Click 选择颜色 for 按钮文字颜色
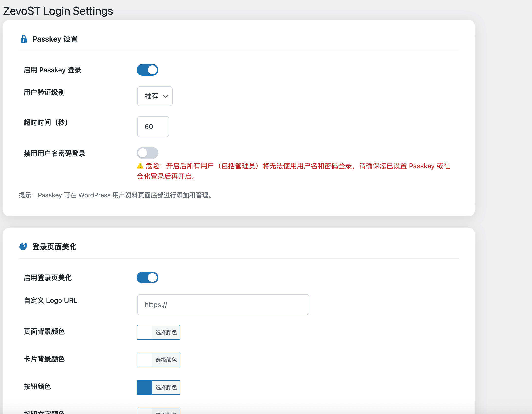The image size is (532, 414). click(166, 412)
